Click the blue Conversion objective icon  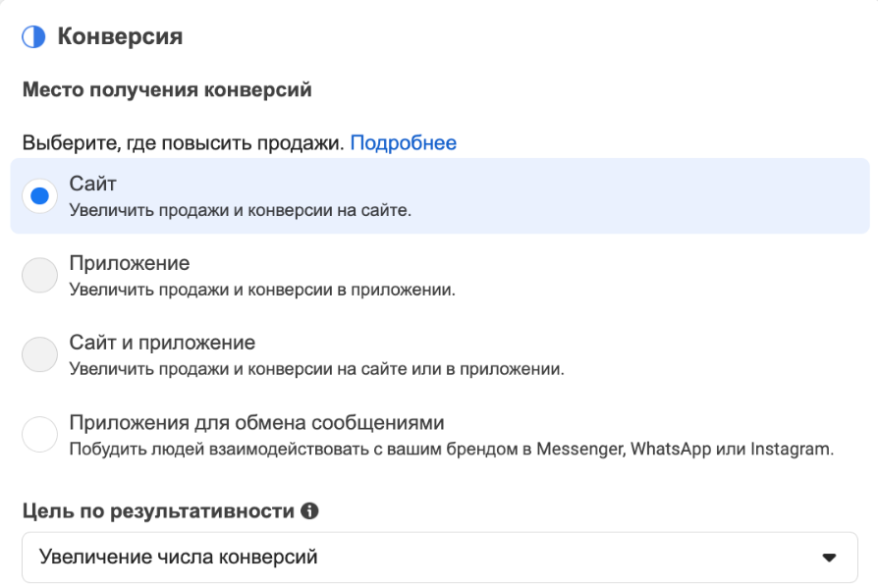point(31,35)
